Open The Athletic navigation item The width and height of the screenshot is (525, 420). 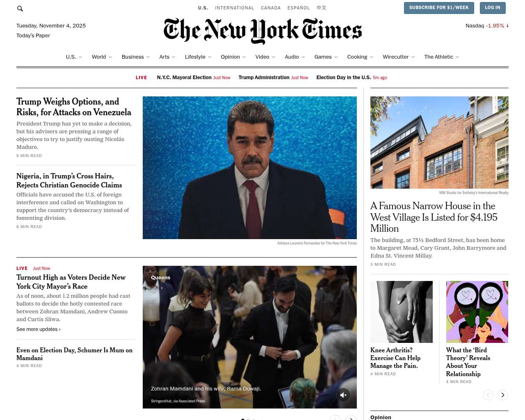[x=442, y=57]
